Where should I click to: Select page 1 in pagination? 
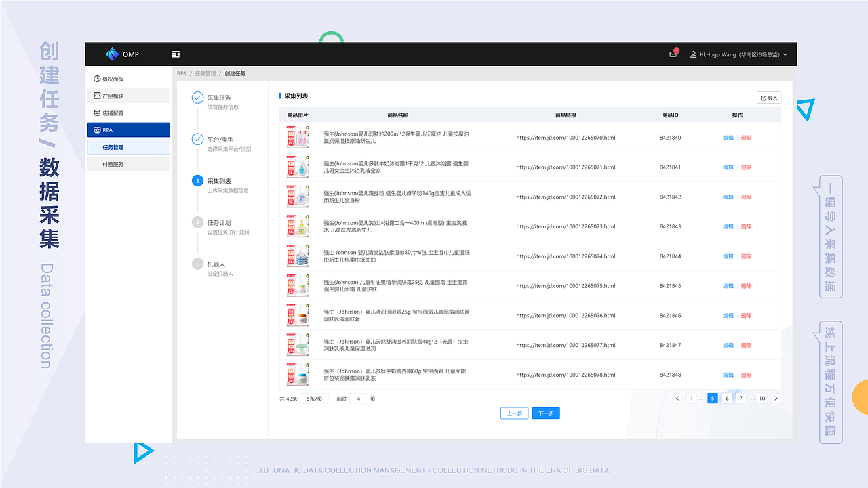[691, 399]
